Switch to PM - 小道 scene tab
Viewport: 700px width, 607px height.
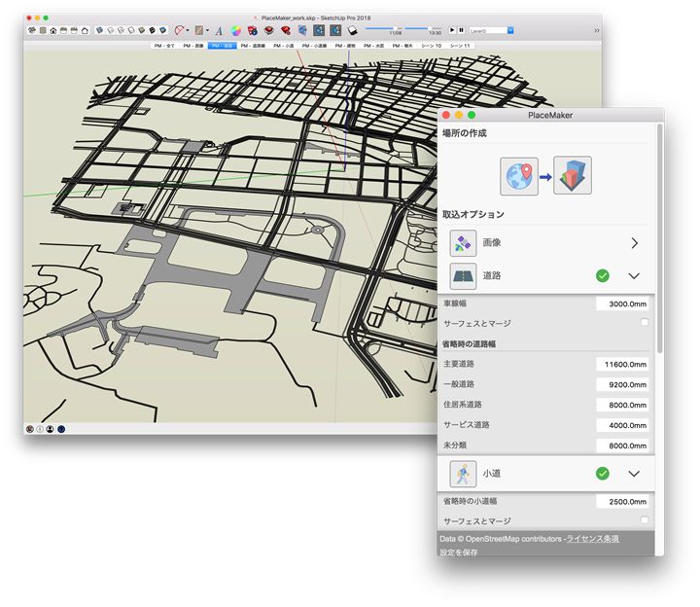[283, 46]
